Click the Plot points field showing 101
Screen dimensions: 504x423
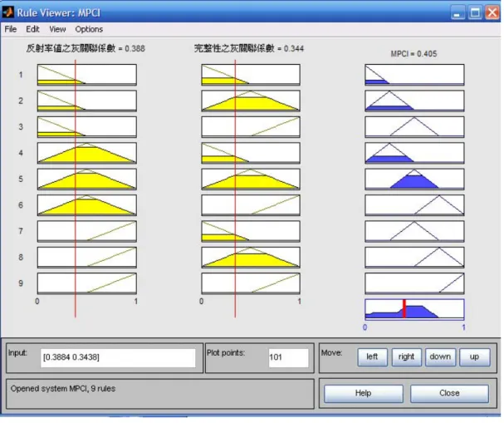(x=288, y=357)
